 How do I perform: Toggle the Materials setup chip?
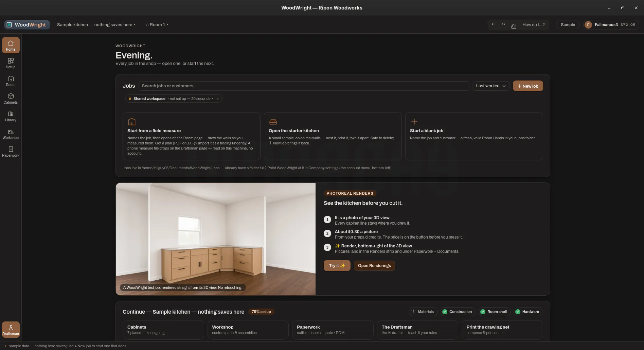tap(423, 312)
